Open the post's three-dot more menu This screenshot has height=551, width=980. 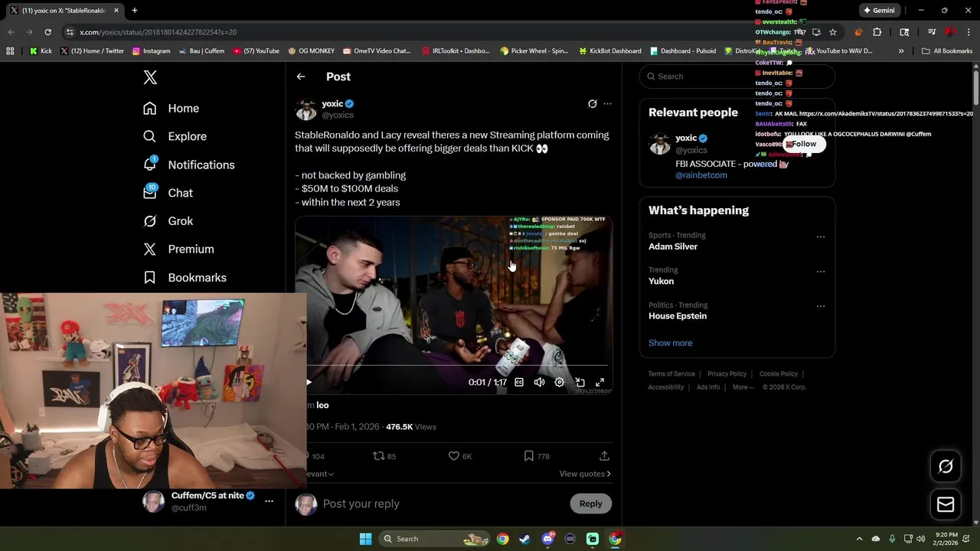607,103
